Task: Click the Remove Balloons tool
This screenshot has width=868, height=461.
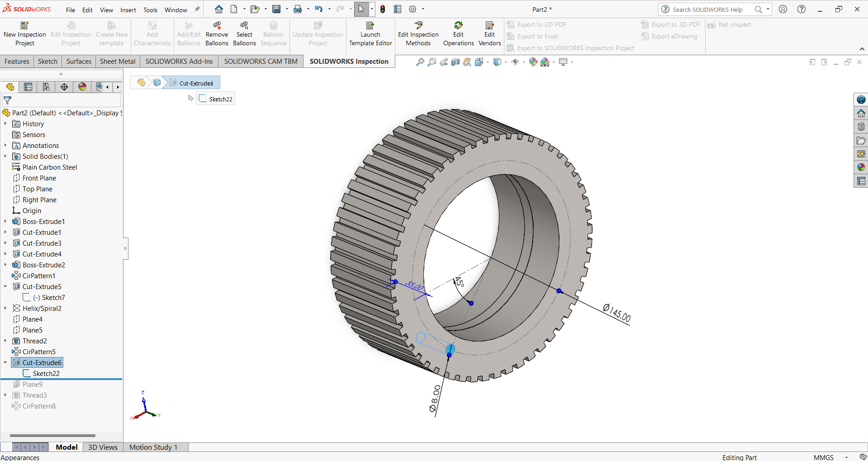Action: (217, 34)
